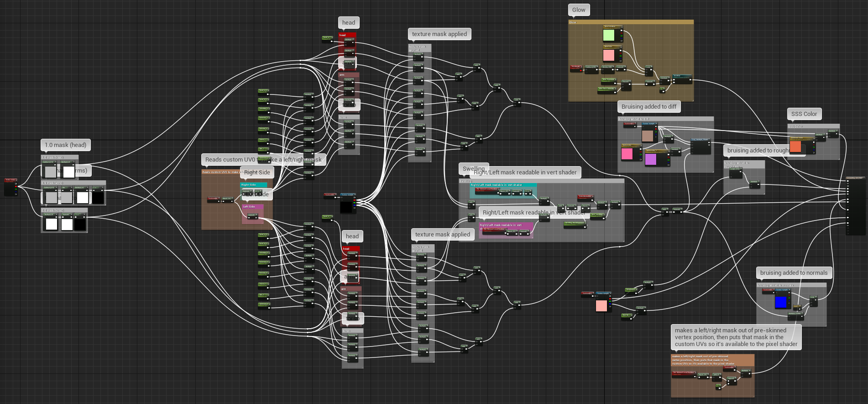Viewport: 868px width, 404px height.
Task: Click the SSS Color comment bubble
Action: [x=804, y=114]
